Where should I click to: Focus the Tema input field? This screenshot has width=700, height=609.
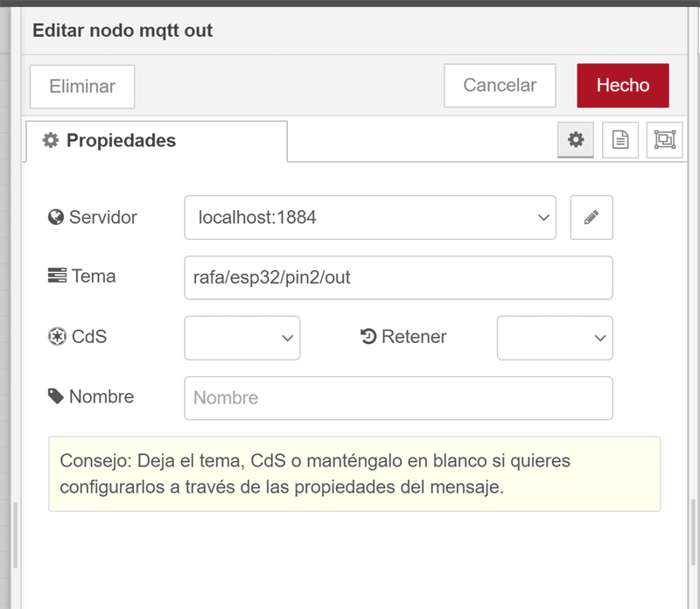[x=398, y=277]
